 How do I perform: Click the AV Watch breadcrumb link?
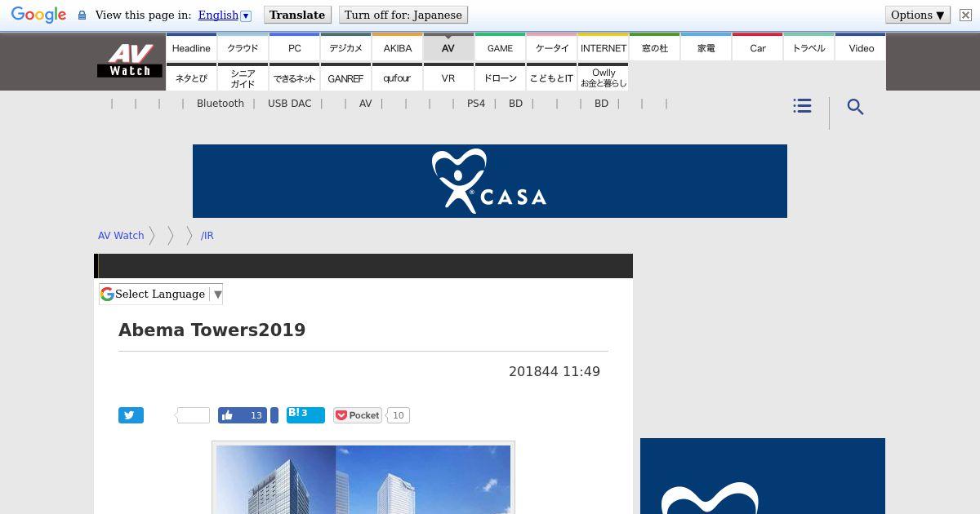pyautogui.click(x=121, y=235)
